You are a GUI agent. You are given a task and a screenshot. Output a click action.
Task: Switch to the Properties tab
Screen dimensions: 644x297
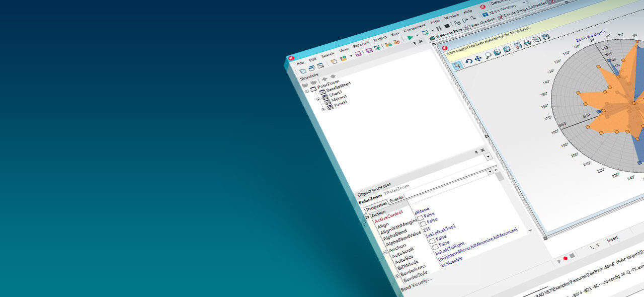coord(376,206)
